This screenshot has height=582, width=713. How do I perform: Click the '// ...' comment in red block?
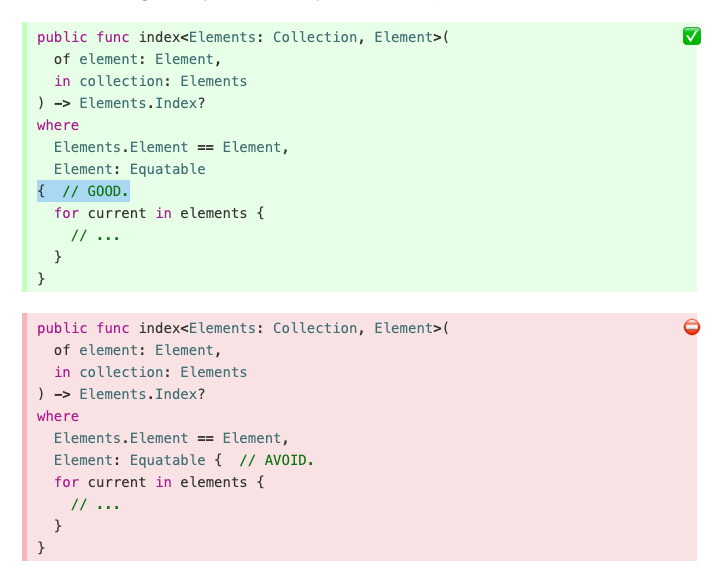pos(95,504)
